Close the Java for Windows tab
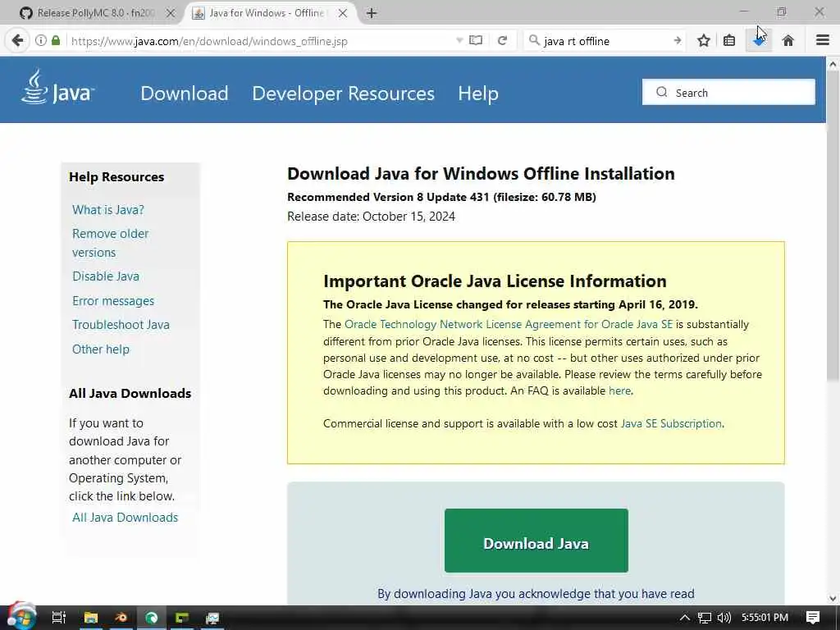The width and height of the screenshot is (840, 630). (x=343, y=13)
